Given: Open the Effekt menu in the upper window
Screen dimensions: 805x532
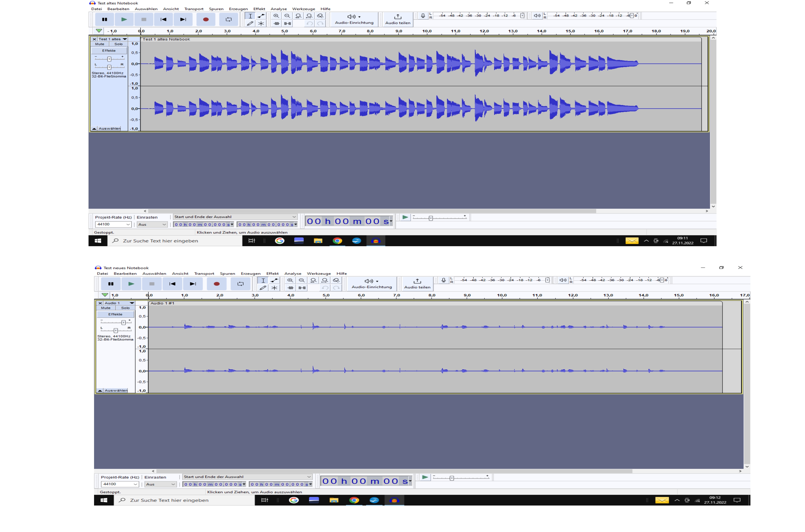Looking at the screenshot, I should point(259,9).
